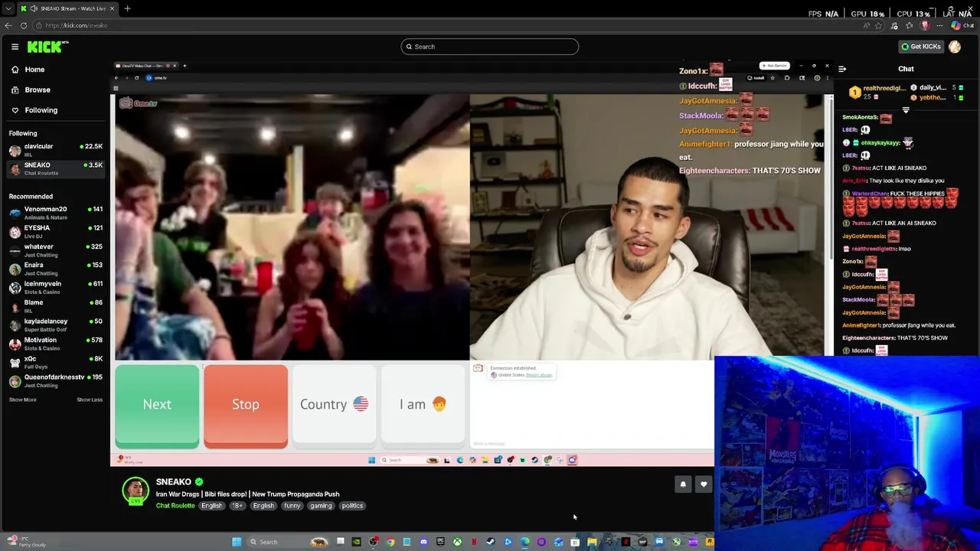Open Discord from taskbar
Image resolution: width=980 pixels, height=551 pixels.
coord(423,542)
